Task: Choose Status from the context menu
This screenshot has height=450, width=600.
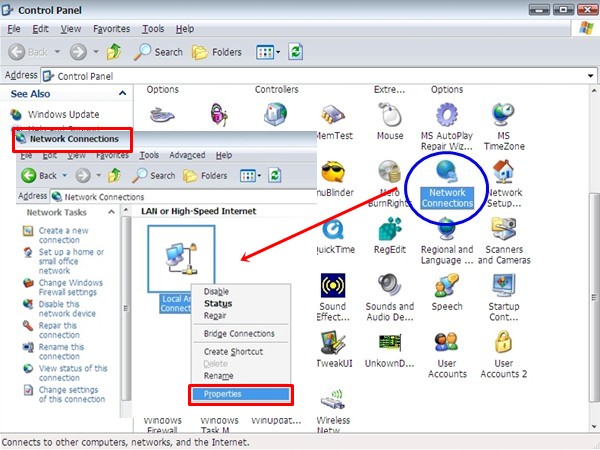Action: (241, 303)
